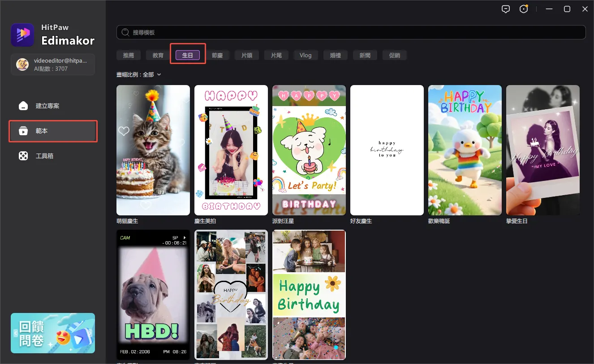Click the hexagon notification icon

[524, 9]
